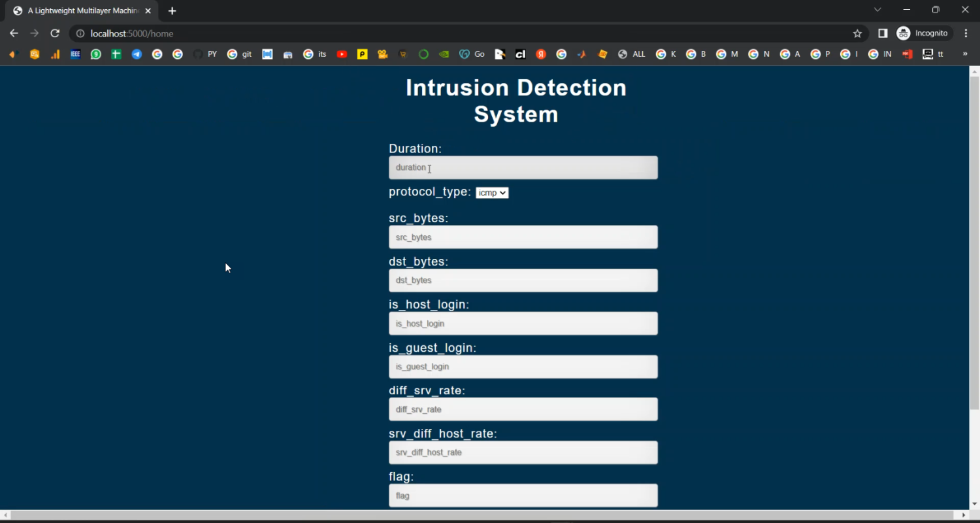980x523 pixels.
Task: Reload the page
Action: pyautogui.click(x=55, y=33)
